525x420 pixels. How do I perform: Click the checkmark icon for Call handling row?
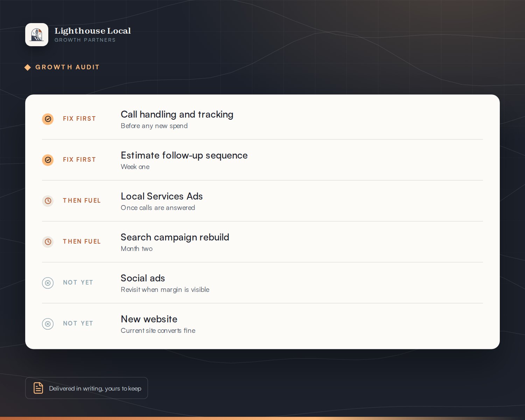tap(48, 119)
